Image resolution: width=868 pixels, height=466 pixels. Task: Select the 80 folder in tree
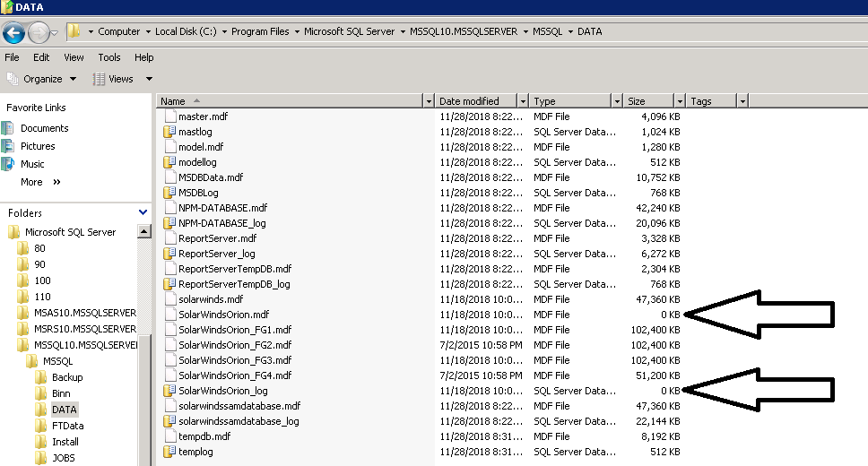pyautogui.click(x=39, y=248)
